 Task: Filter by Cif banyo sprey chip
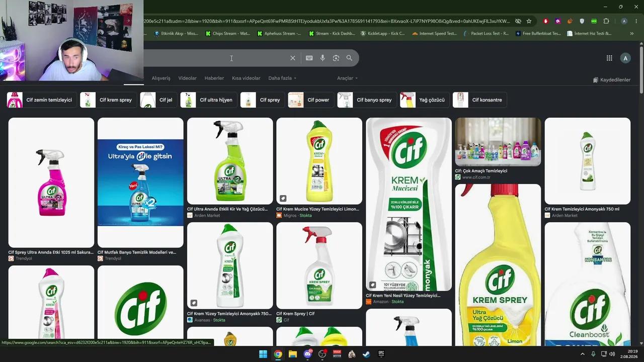pos(367,100)
